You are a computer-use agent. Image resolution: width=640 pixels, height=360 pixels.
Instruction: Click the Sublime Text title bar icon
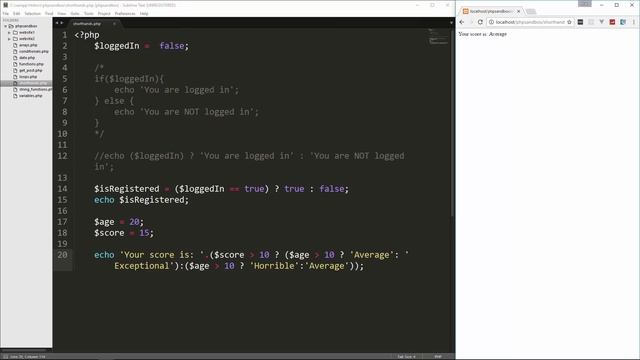(x=5, y=5)
